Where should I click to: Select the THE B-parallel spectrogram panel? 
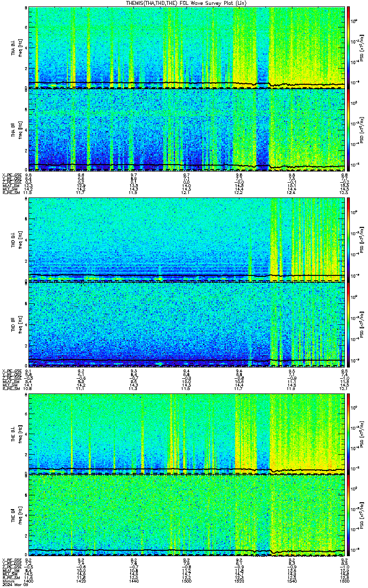(x=187, y=516)
